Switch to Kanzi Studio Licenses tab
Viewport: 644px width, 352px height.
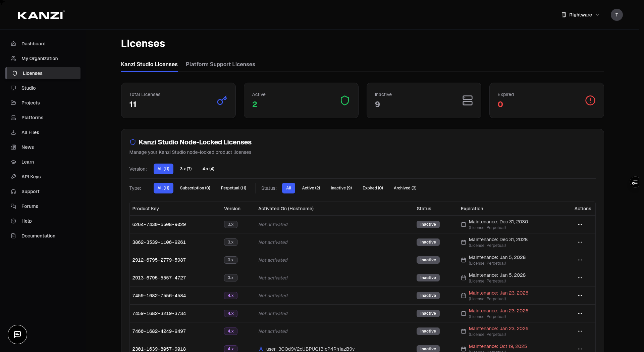[149, 64]
